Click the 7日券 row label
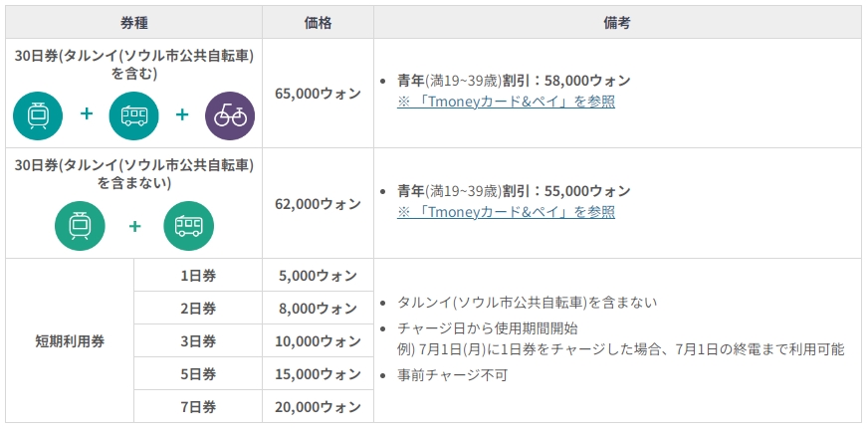The height and width of the screenshot is (429, 868). tap(197, 407)
